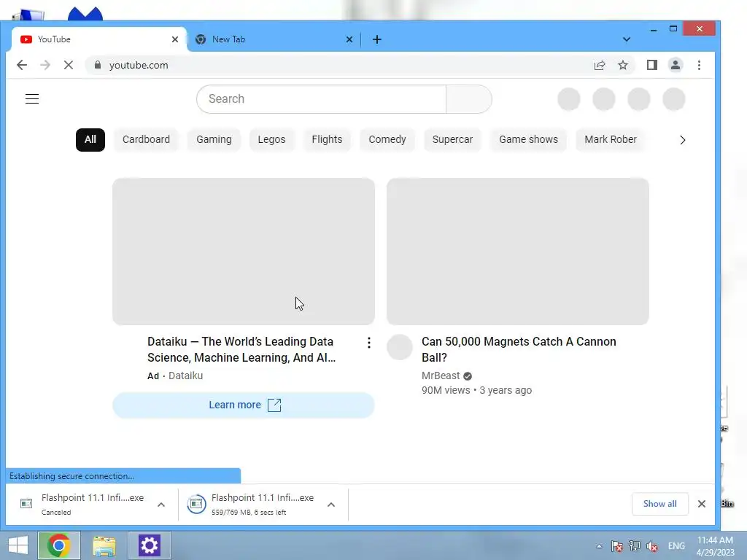Select the Flights filter chip
The height and width of the screenshot is (560, 747).
(327, 139)
